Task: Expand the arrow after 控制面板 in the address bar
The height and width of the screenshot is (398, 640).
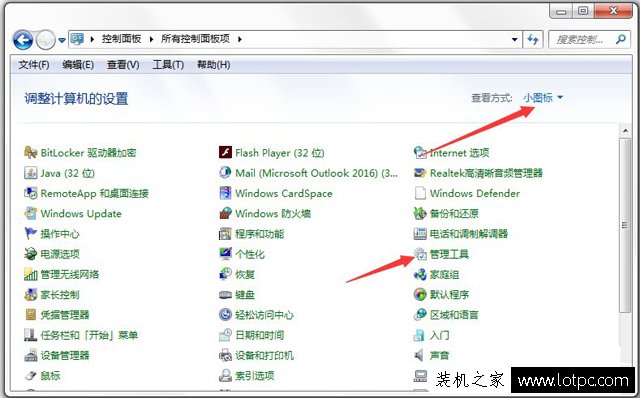Action: pyautogui.click(x=151, y=39)
